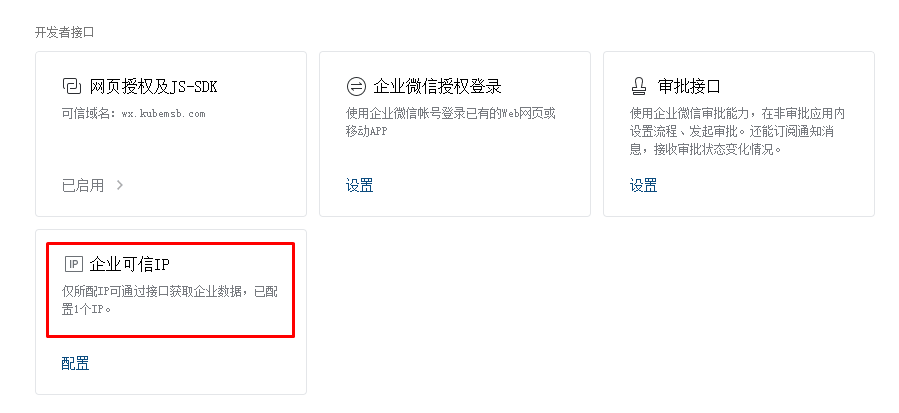Click the 企业可信IP description about configured IP
Image resolution: width=899 pixels, height=413 pixels.
pos(170,301)
